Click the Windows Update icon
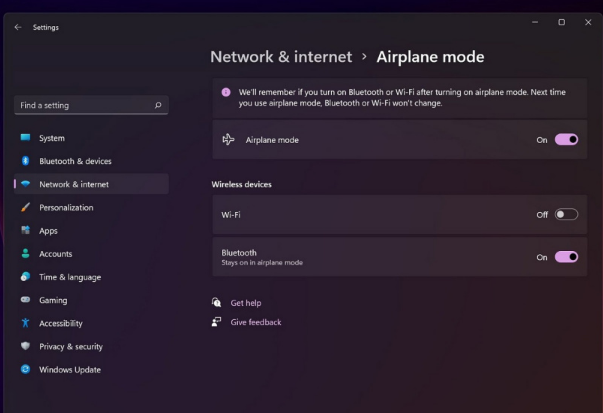The height and width of the screenshot is (413, 603). pos(26,369)
